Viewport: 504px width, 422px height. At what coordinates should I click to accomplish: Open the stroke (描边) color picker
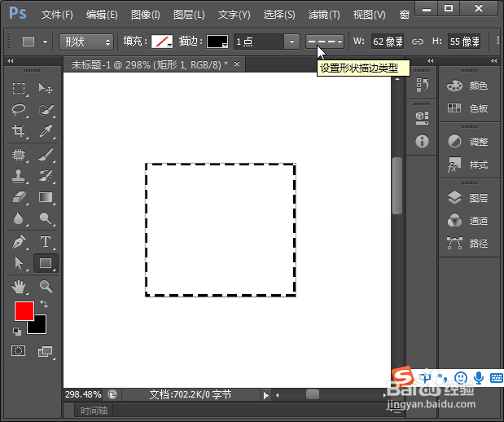(x=217, y=42)
